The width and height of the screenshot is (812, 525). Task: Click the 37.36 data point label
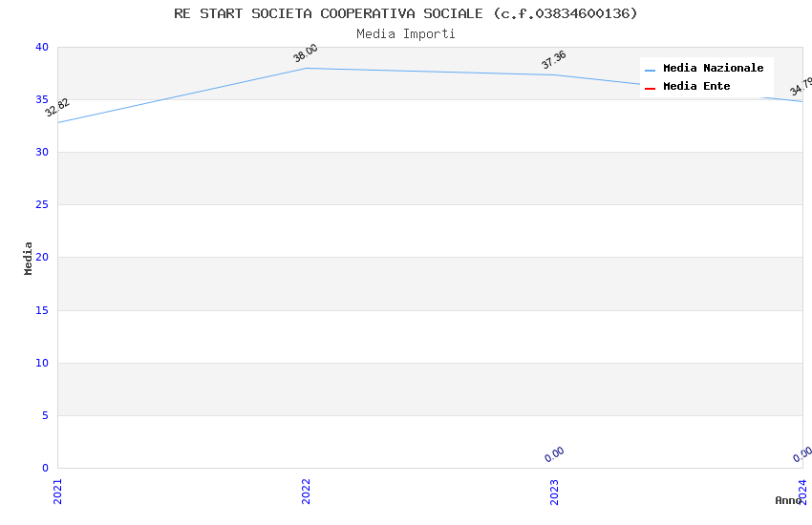[554, 60]
